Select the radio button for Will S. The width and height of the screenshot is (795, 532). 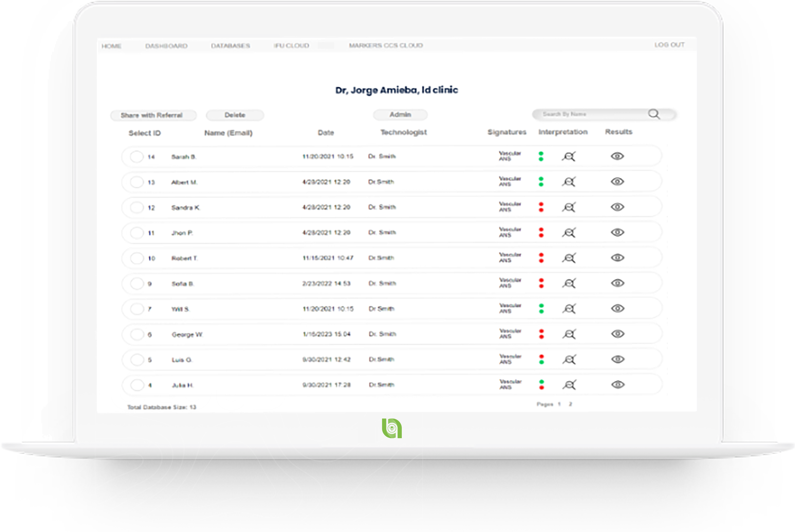137,309
